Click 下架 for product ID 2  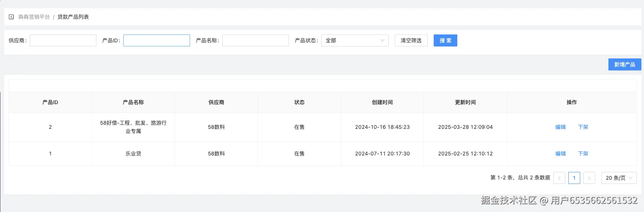click(583, 127)
